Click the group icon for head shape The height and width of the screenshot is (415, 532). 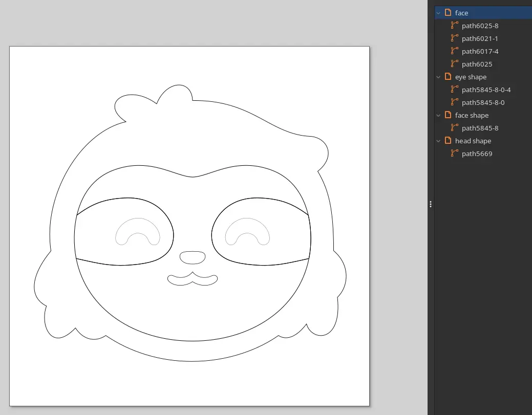tap(448, 140)
